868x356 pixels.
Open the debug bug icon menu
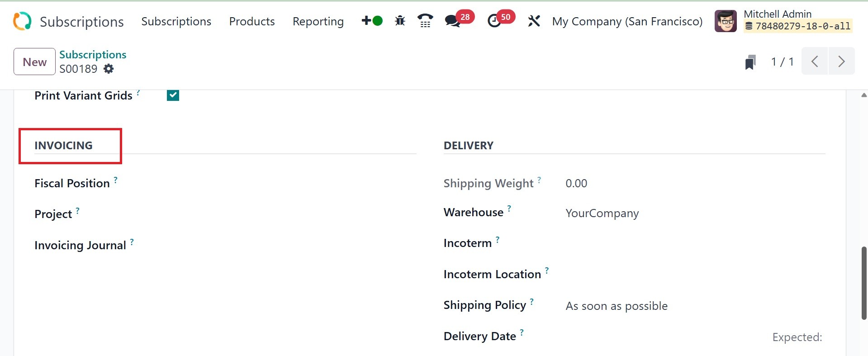pos(400,21)
